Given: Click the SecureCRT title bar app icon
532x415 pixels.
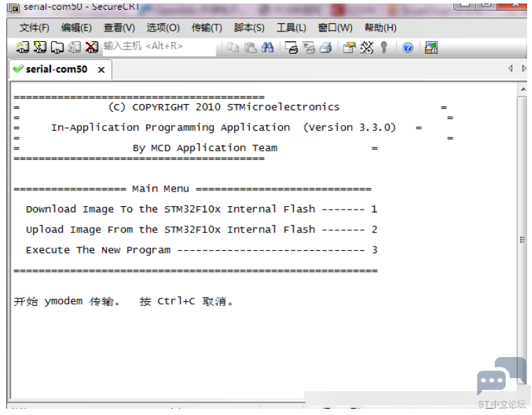Looking at the screenshot, I should click(x=13, y=7).
